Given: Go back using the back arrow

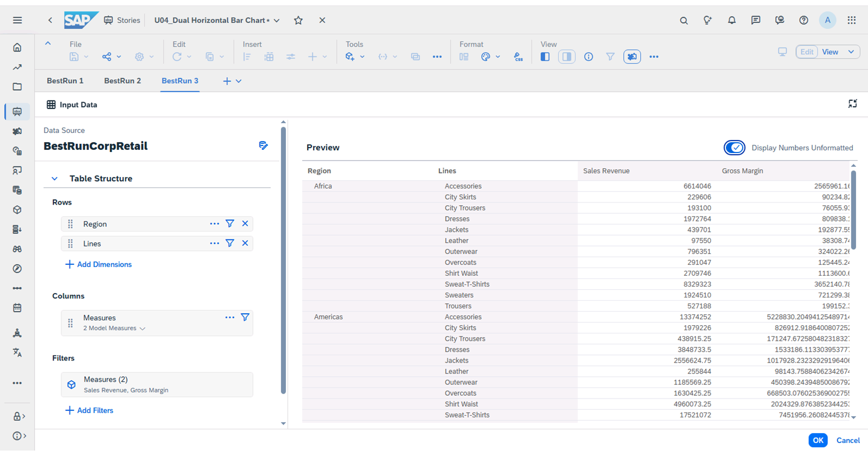Looking at the screenshot, I should (x=50, y=20).
